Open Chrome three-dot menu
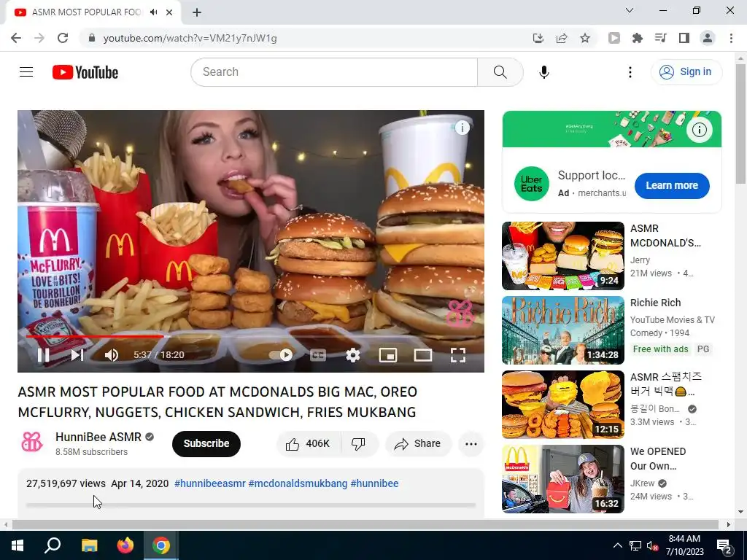 pos(731,38)
